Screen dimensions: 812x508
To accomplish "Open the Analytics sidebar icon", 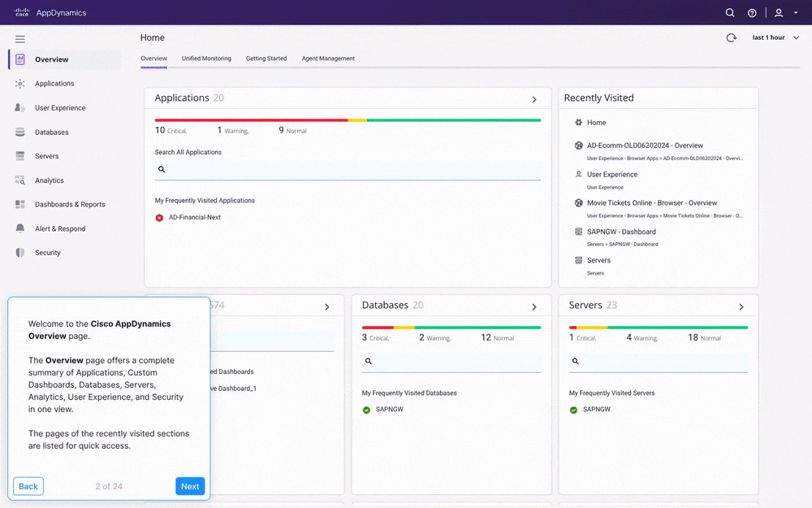I will click(20, 180).
